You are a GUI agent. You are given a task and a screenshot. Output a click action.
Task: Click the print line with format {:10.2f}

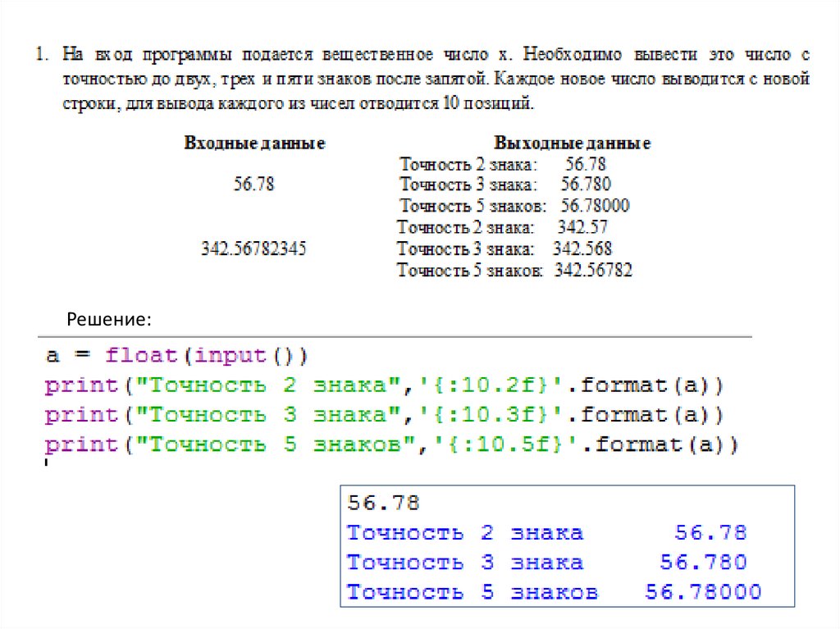click(x=386, y=385)
